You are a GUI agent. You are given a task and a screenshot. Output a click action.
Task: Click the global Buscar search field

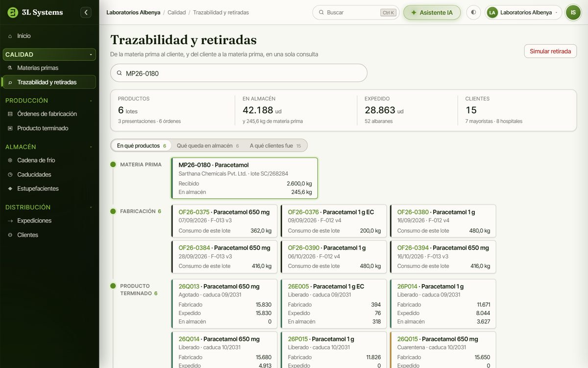coord(356,12)
